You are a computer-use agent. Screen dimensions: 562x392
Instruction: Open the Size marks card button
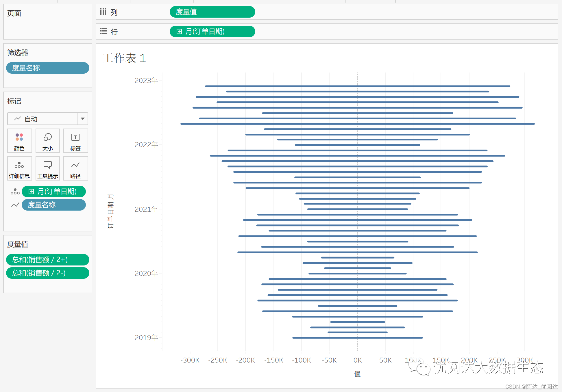click(48, 141)
